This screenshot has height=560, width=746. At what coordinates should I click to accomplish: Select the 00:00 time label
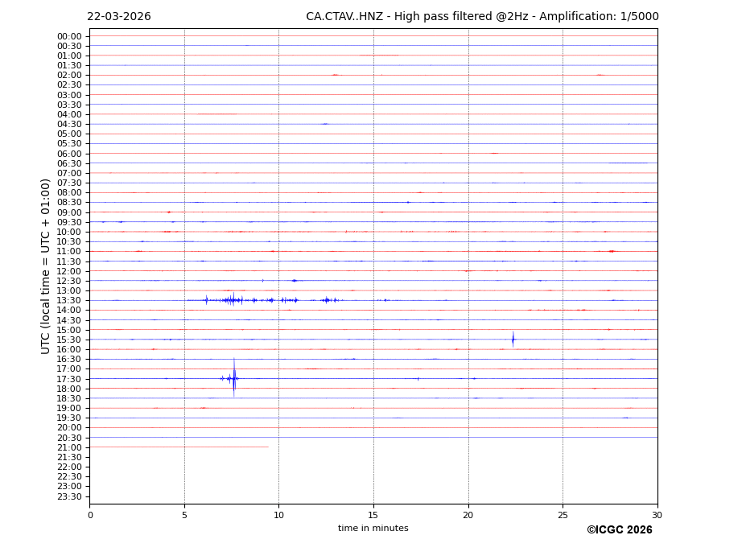coord(69,36)
